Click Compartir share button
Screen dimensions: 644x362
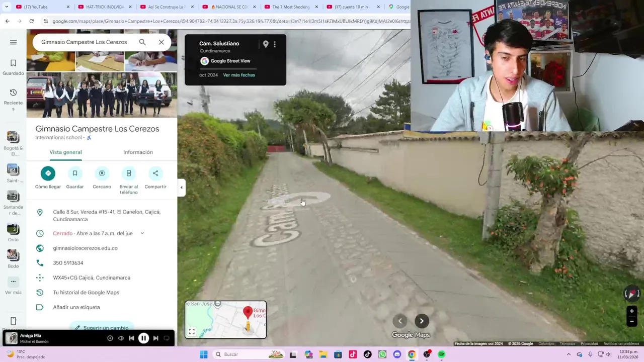click(x=155, y=178)
